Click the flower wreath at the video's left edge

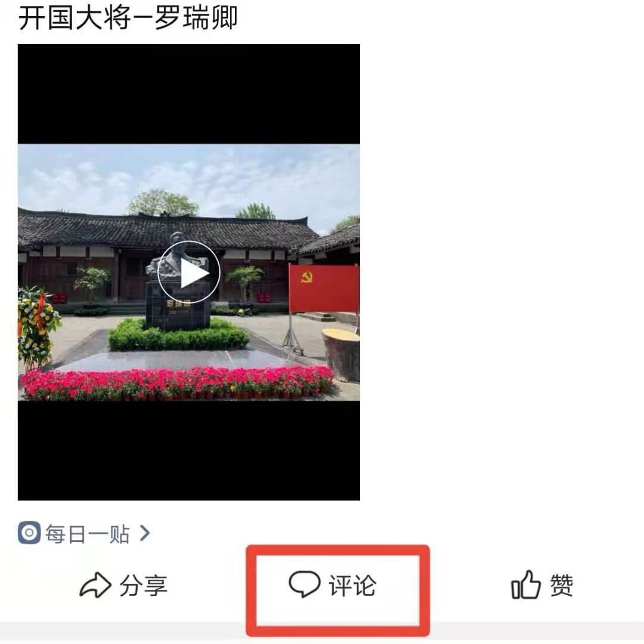[x=38, y=326]
